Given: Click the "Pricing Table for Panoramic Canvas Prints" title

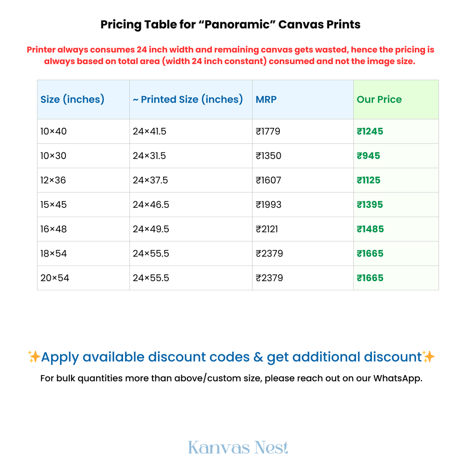Looking at the screenshot, I should coord(231,25).
